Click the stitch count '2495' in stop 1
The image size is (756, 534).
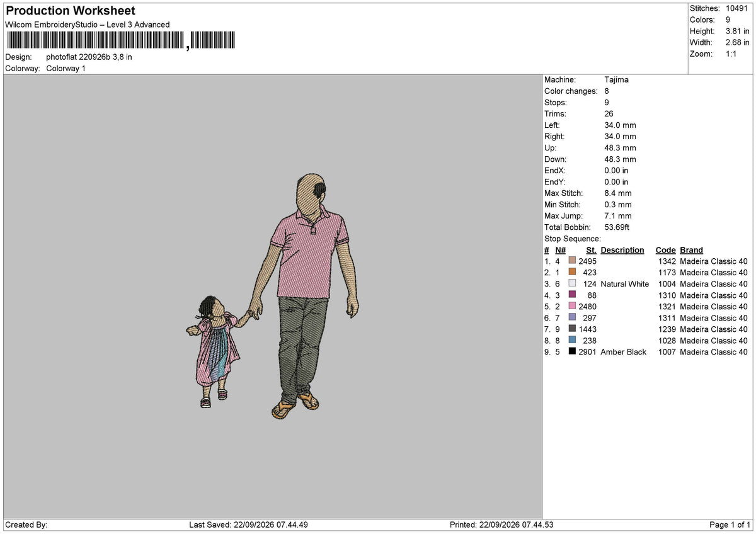coord(587,261)
